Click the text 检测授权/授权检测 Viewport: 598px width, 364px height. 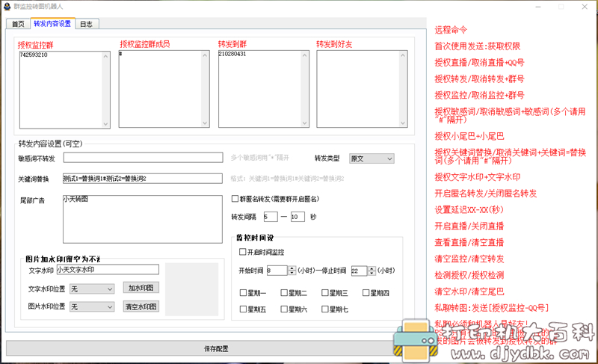(469, 275)
